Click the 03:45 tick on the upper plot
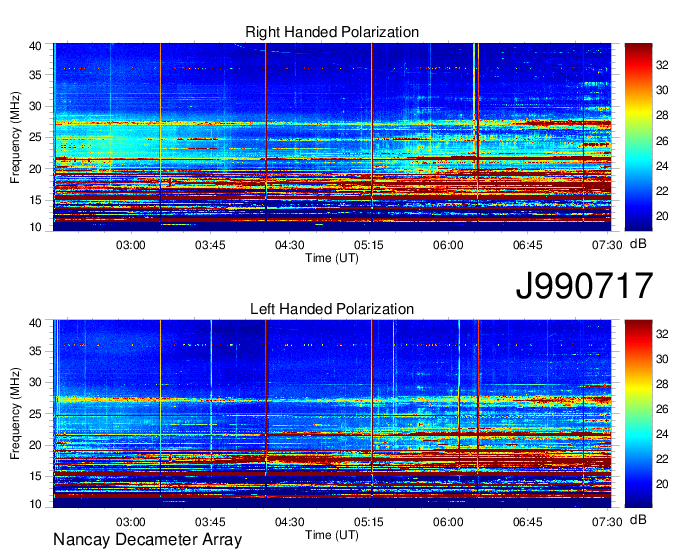680x552 pixels. coord(210,245)
